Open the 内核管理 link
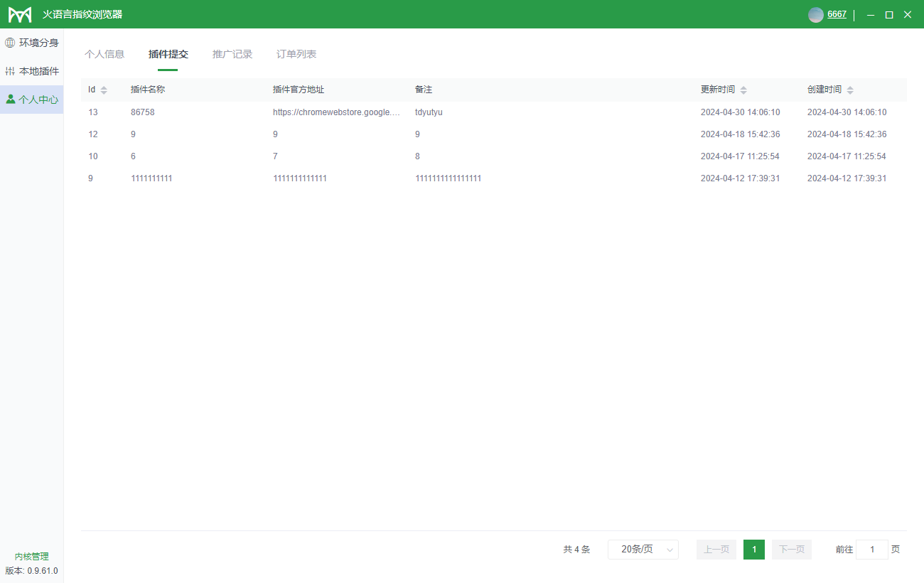 [x=32, y=557]
